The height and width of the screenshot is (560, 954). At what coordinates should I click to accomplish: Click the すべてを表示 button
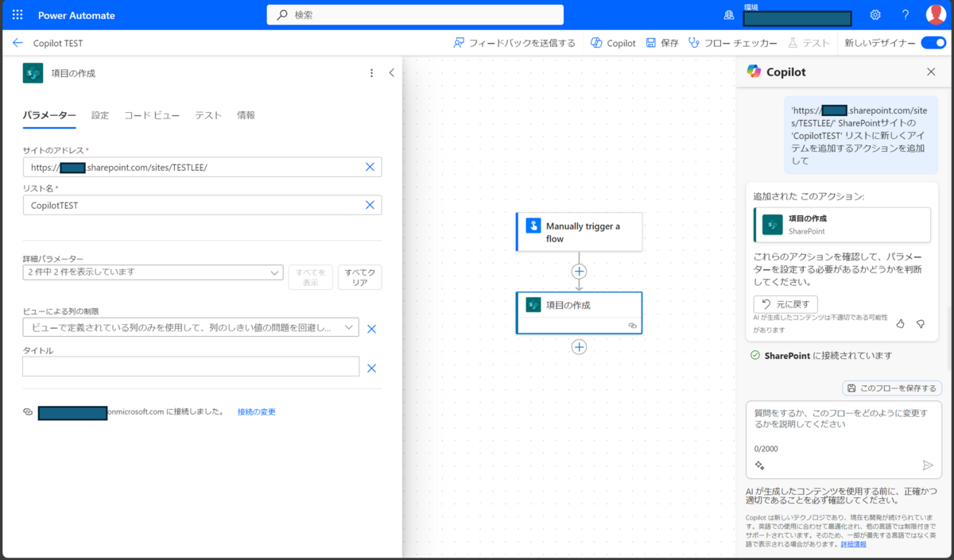pos(310,277)
